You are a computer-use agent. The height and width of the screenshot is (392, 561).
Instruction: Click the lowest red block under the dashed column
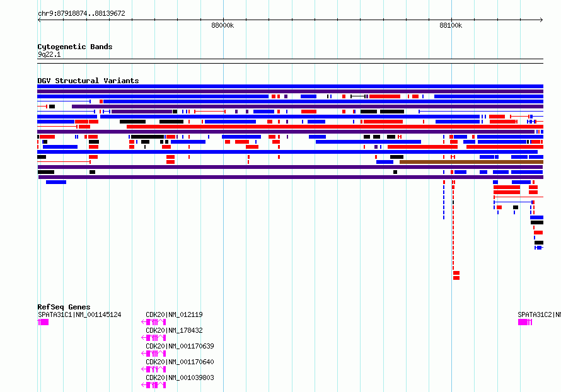pyautogui.click(x=456, y=278)
